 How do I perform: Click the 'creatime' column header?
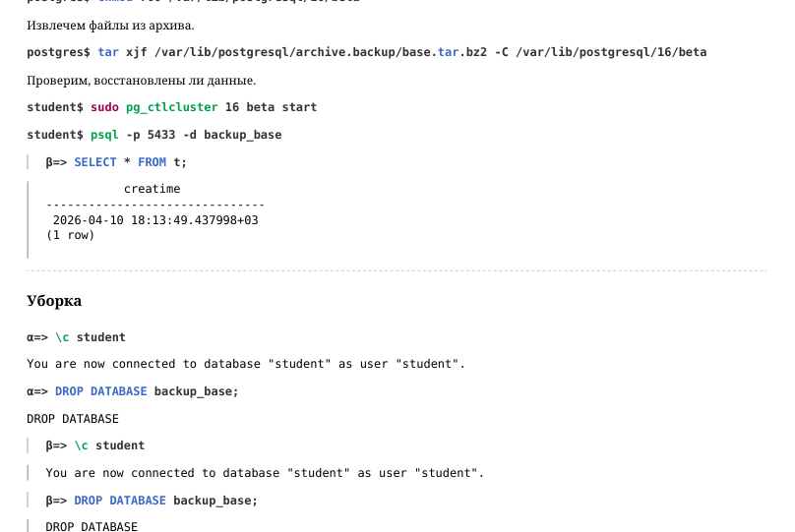point(153,189)
